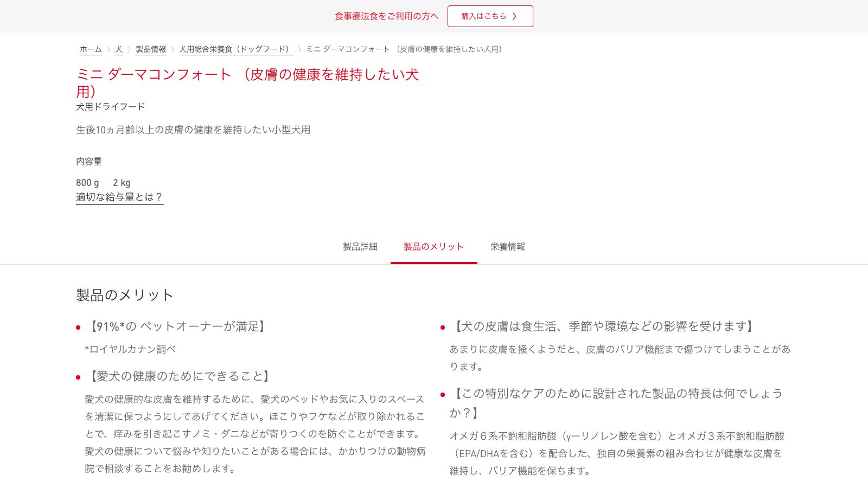The image size is (868, 488).
Task: Click the 適切な給与量とは？ link
Action: coord(120,197)
